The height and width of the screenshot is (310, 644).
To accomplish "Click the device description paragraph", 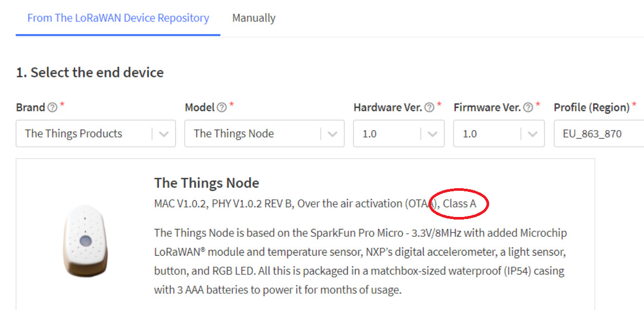I will (x=360, y=261).
